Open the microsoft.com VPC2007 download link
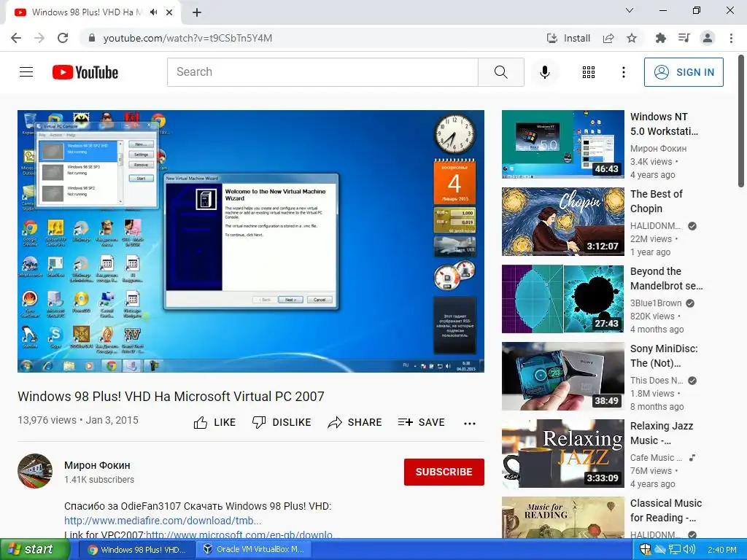The width and height of the screenshot is (747, 560). (239, 534)
